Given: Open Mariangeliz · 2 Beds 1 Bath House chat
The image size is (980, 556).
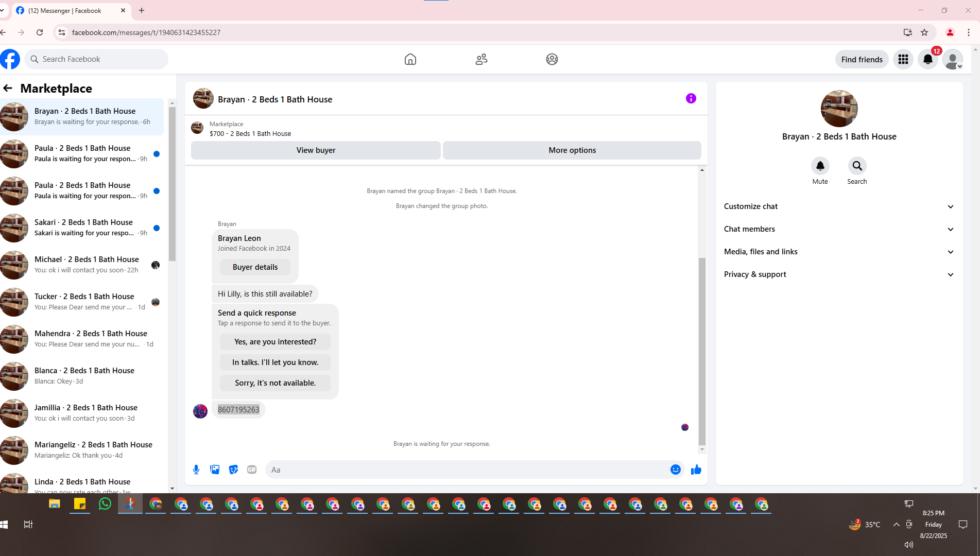Looking at the screenshot, I should [x=82, y=450].
